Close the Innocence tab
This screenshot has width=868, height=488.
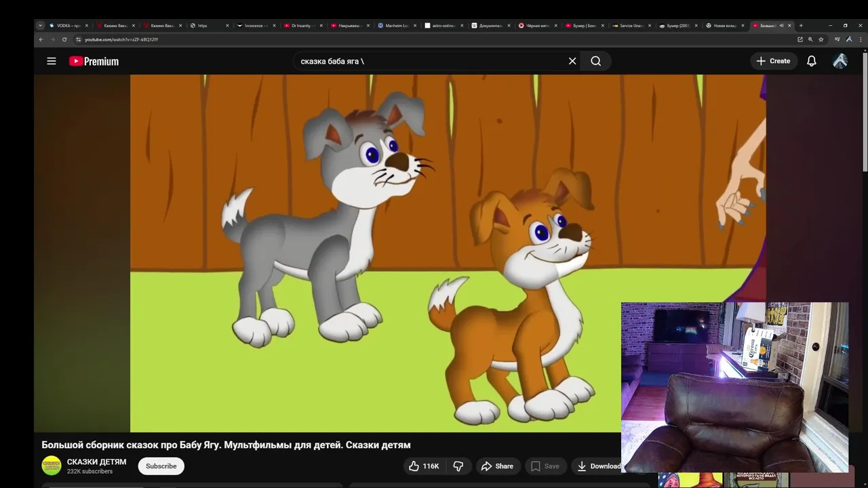coord(274,26)
